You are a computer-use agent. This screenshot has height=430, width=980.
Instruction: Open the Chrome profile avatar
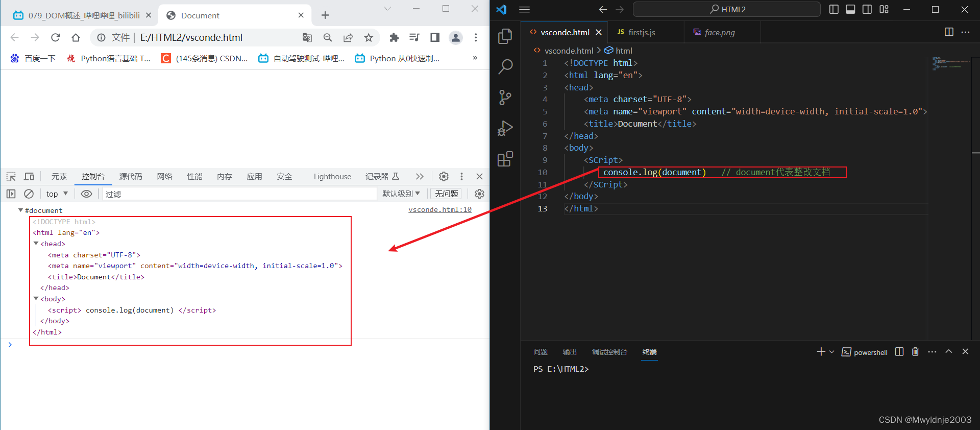[x=455, y=37]
